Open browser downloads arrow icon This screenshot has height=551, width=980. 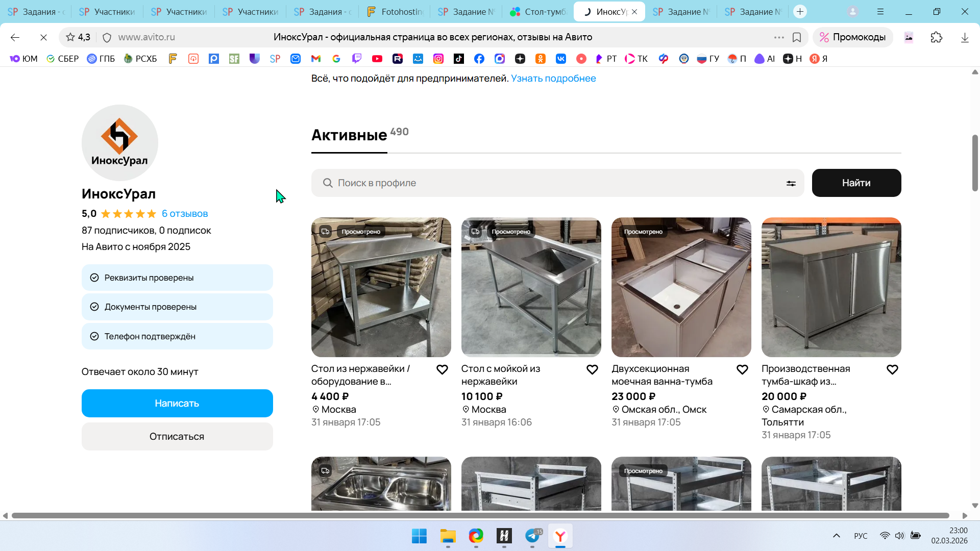[965, 37]
